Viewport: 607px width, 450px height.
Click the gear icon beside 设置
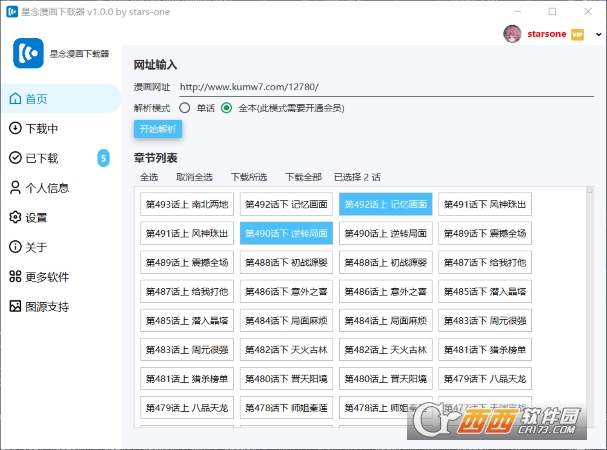pyautogui.click(x=15, y=217)
